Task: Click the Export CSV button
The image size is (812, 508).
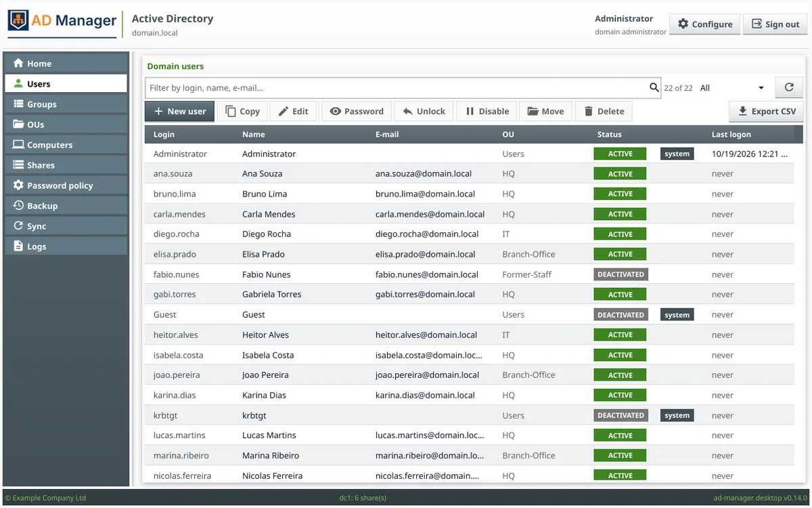Action: [766, 111]
